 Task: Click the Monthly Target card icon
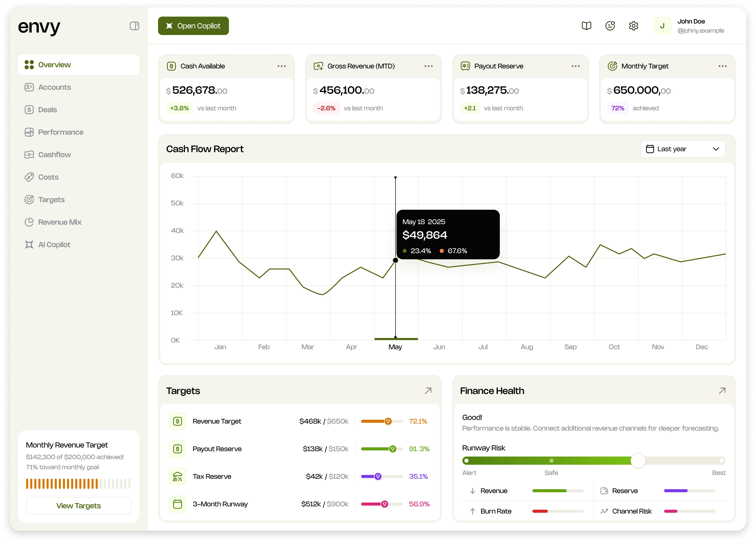[x=612, y=66]
